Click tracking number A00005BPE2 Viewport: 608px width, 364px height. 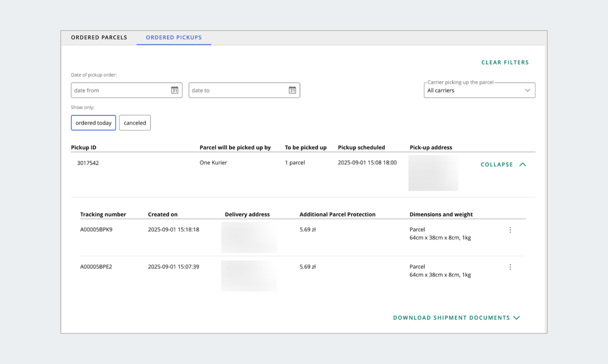96,266
